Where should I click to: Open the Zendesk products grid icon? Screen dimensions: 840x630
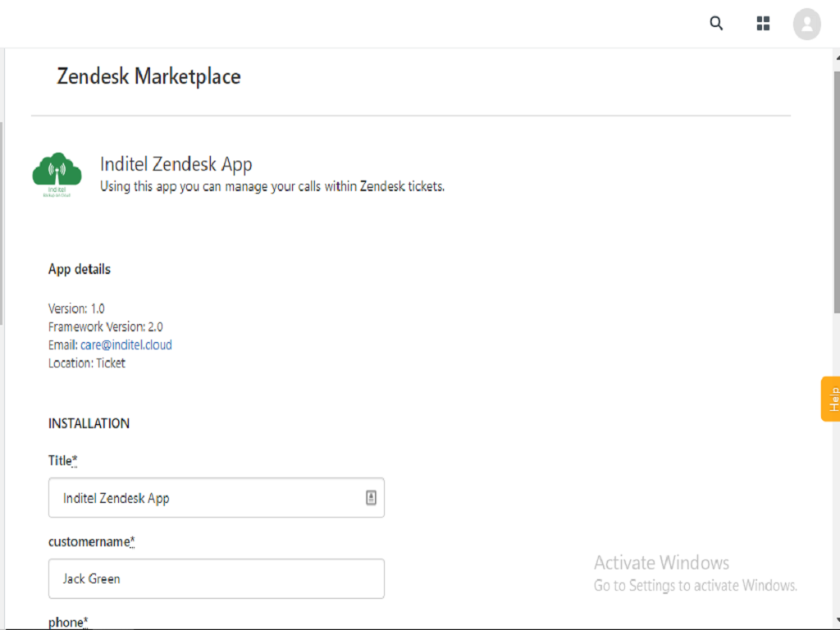(763, 24)
